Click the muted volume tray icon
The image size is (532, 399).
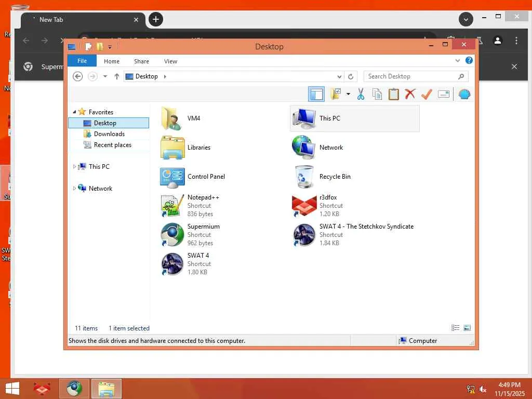tap(483, 389)
